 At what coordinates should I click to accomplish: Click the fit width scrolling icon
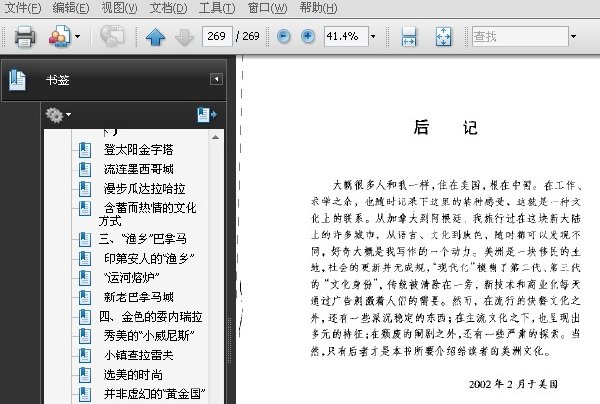(409, 37)
